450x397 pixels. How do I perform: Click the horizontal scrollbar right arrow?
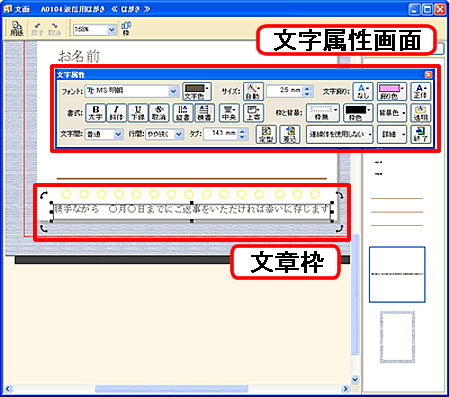tap(346, 389)
